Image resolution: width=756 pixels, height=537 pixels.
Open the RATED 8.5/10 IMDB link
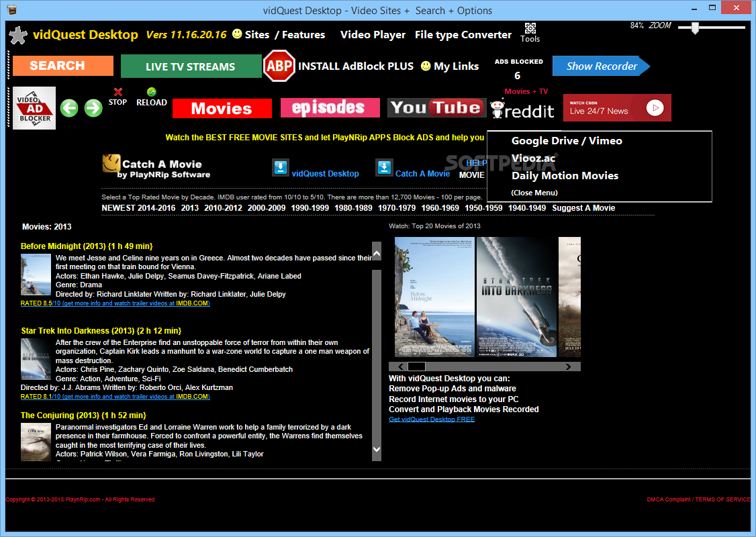pos(115,303)
